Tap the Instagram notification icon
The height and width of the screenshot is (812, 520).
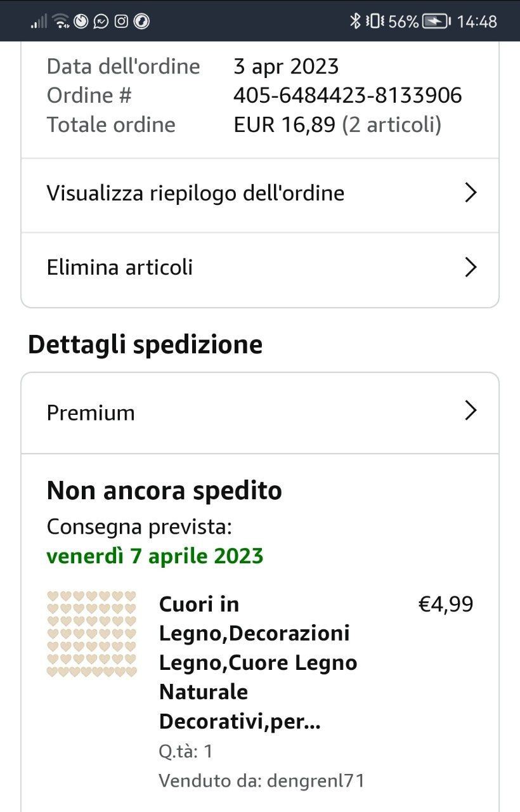(121, 22)
